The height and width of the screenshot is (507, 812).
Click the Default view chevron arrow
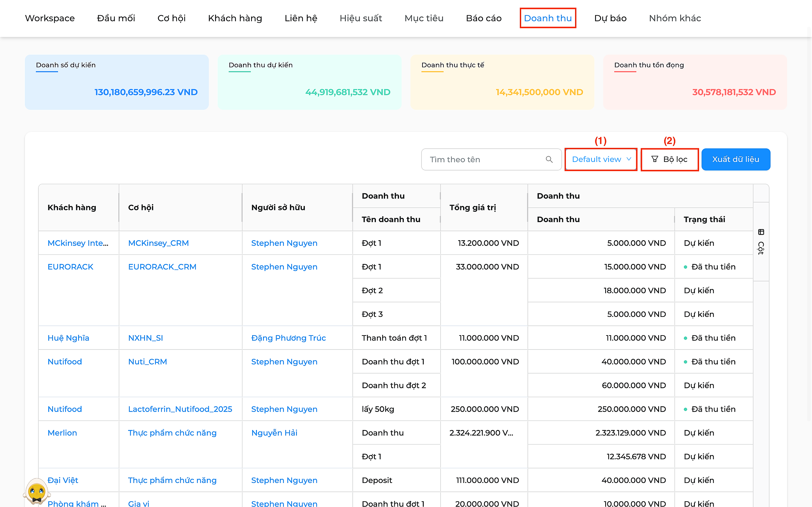coord(629,159)
